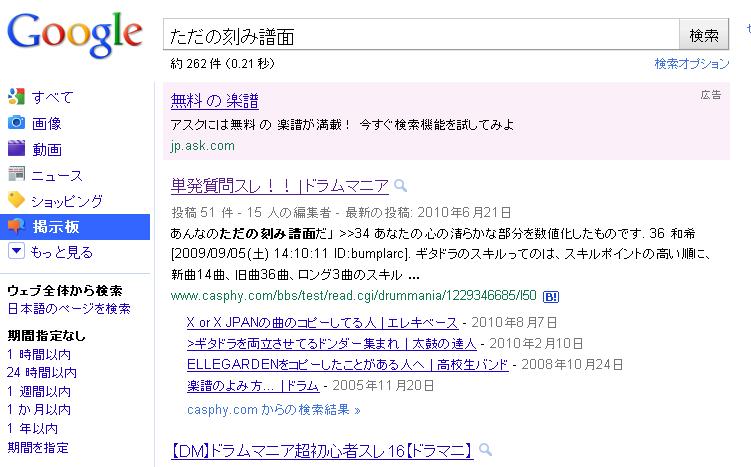Click the Hatena B! bookmark icon
This screenshot has width=751, height=467.
[x=551, y=296]
